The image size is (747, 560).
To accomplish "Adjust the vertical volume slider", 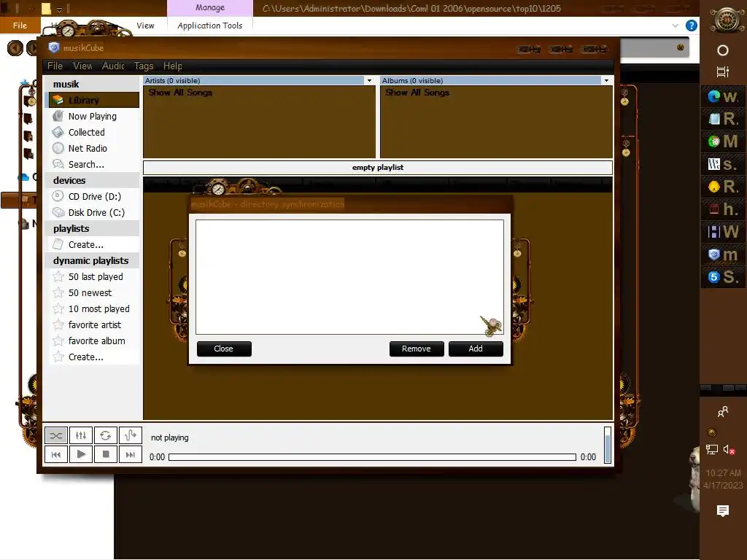I will pos(608,445).
